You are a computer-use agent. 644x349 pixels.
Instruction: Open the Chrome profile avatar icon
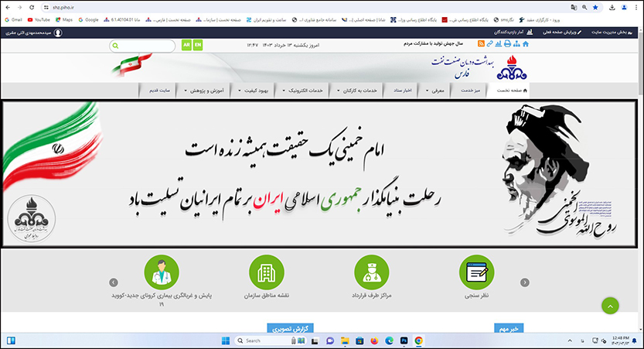(x=625, y=8)
